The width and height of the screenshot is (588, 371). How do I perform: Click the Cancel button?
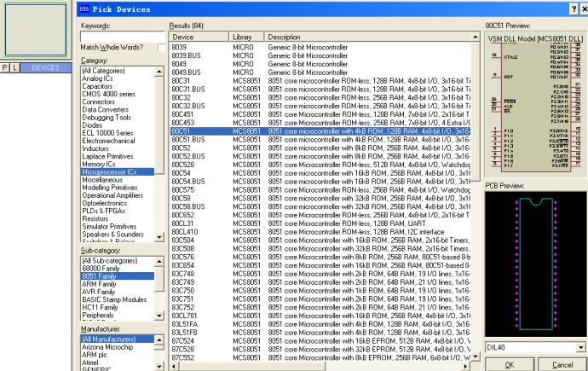tap(562, 365)
